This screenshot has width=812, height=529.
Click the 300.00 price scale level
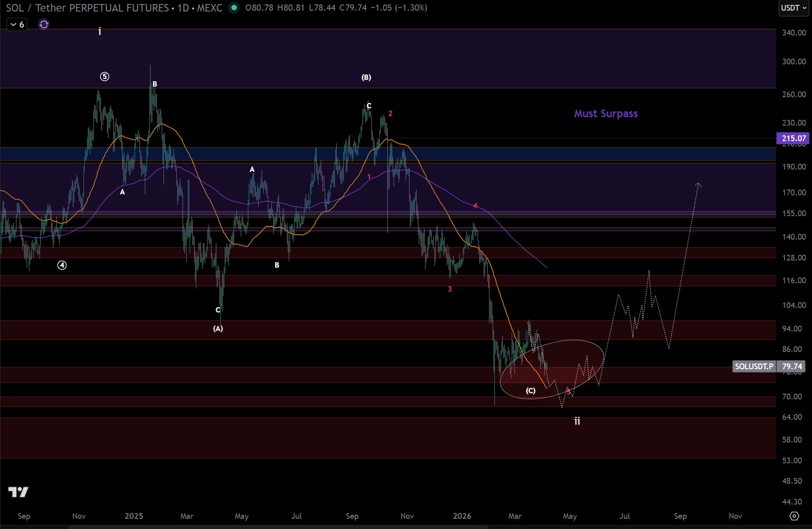(794, 62)
